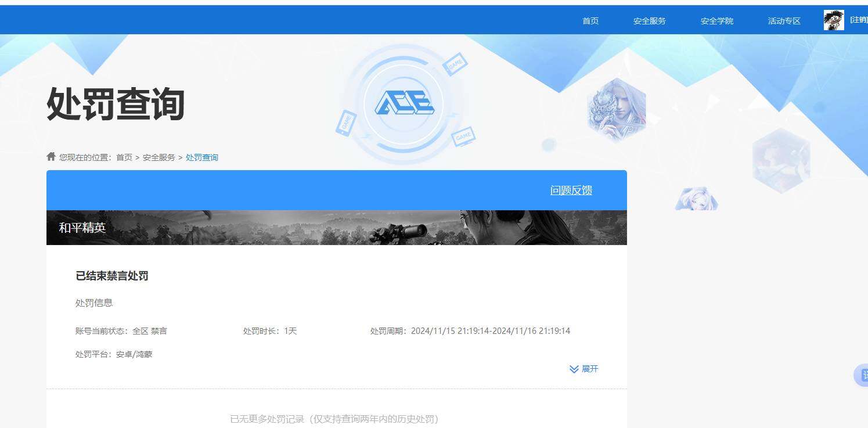Click 首页 in the breadcrumb trail

click(x=124, y=157)
